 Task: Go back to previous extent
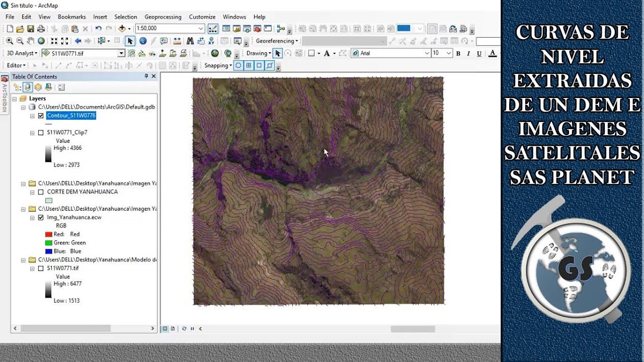point(78,41)
